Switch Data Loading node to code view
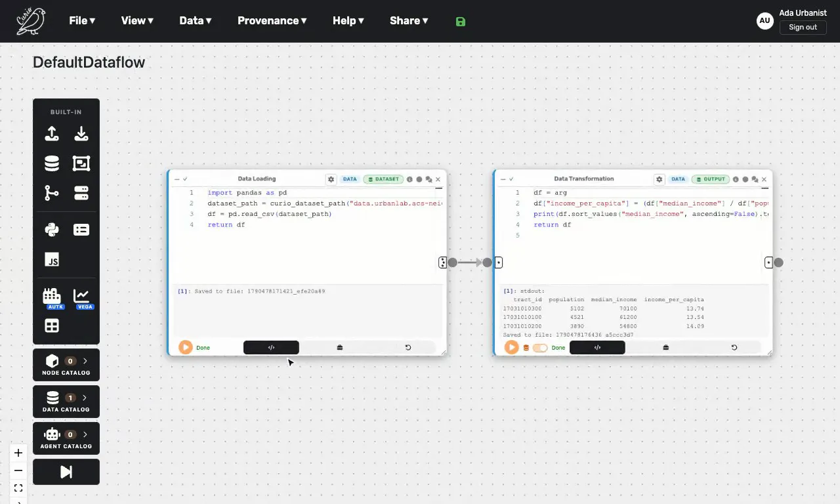The width and height of the screenshot is (840, 504). (x=271, y=347)
